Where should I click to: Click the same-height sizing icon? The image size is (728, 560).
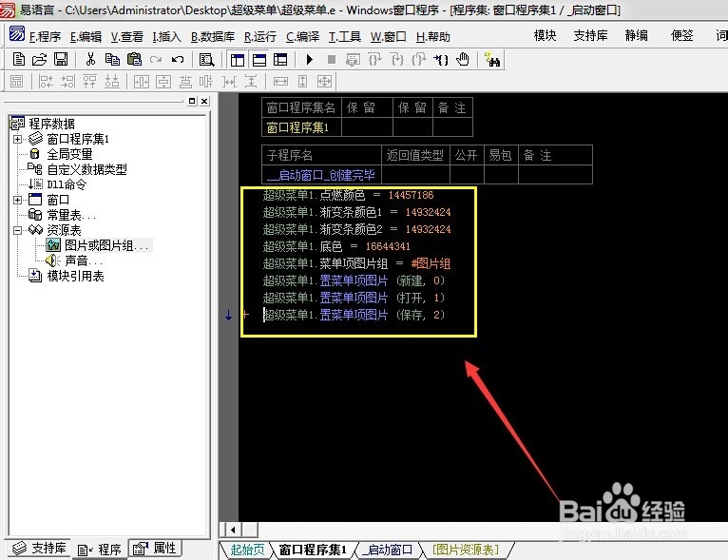[x=303, y=82]
